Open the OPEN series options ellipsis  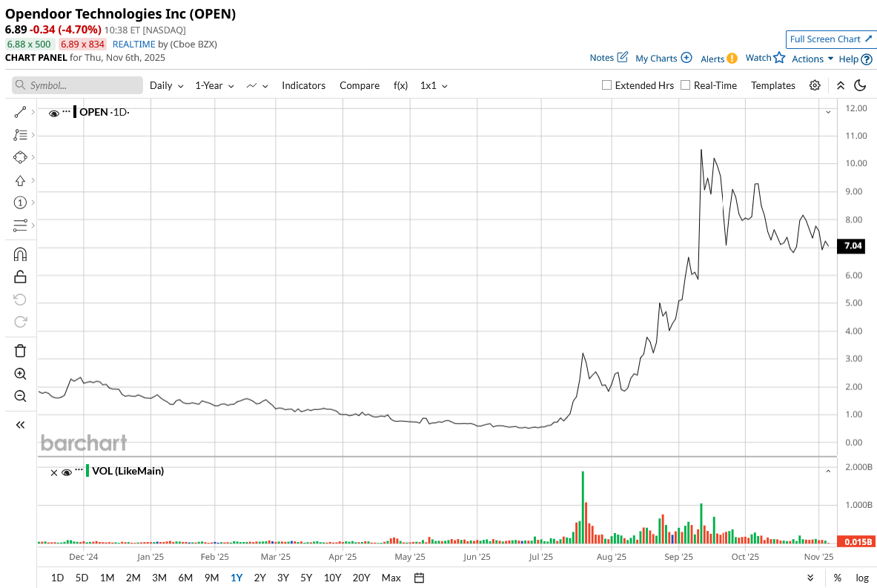coord(66,111)
